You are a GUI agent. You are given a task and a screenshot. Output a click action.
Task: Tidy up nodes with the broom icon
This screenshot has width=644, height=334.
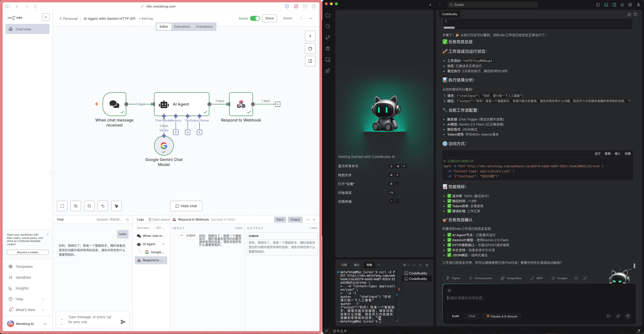[116, 206]
